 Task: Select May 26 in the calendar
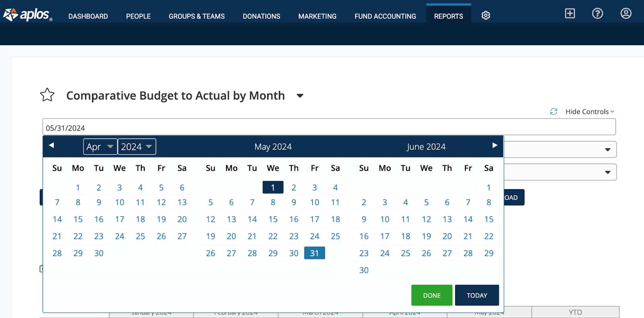click(x=211, y=253)
